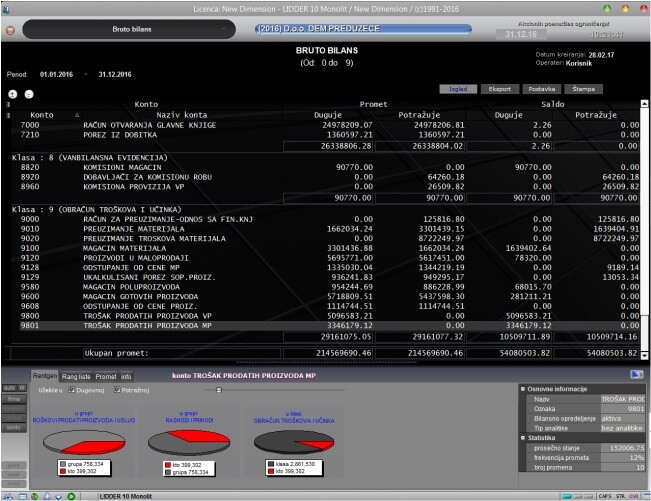Click the Klasa : 9 (OBRAČUN TROŠKOVA I UČINKA) header
The width and height of the screenshot is (651, 501).
point(96,210)
